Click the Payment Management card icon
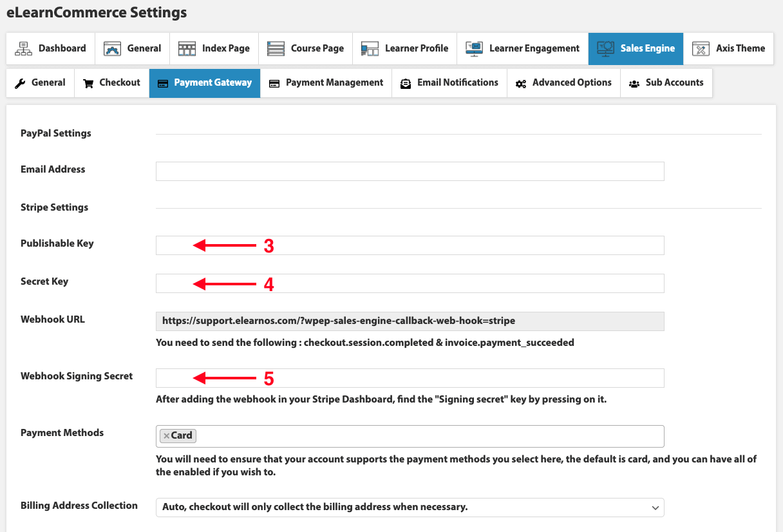The width and height of the screenshot is (783, 532). pos(274,83)
